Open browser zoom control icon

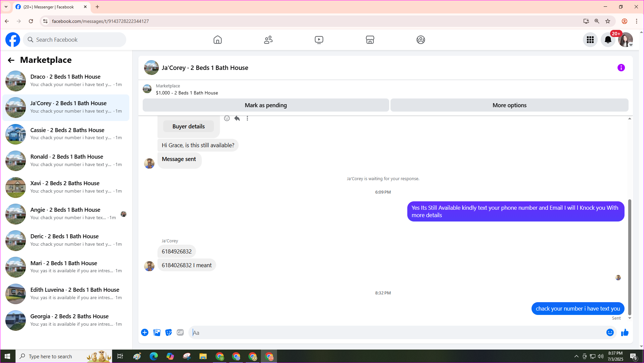[x=597, y=21]
